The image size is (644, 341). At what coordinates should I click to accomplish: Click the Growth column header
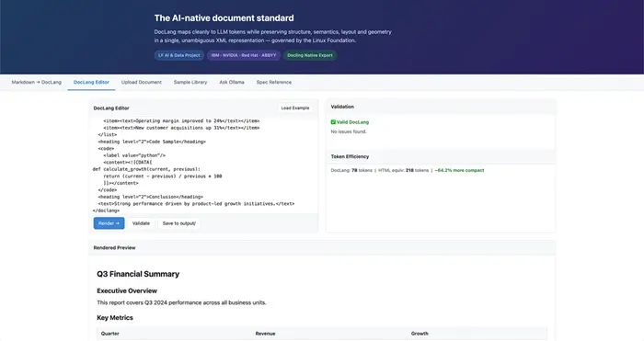pyautogui.click(x=420, y=334)
